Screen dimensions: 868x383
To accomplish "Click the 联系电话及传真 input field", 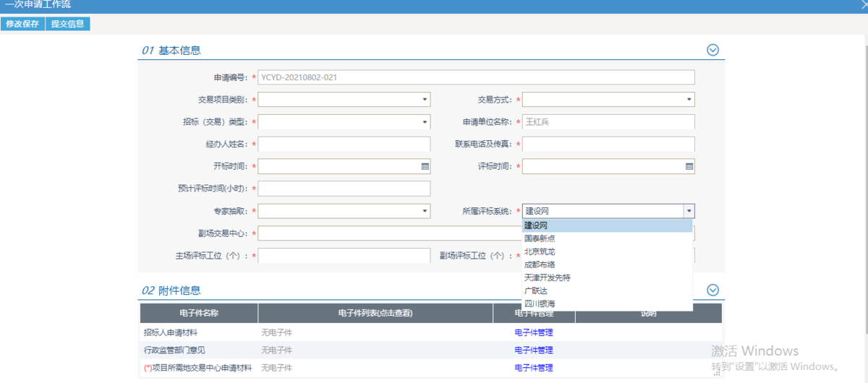I will [608, 145].
